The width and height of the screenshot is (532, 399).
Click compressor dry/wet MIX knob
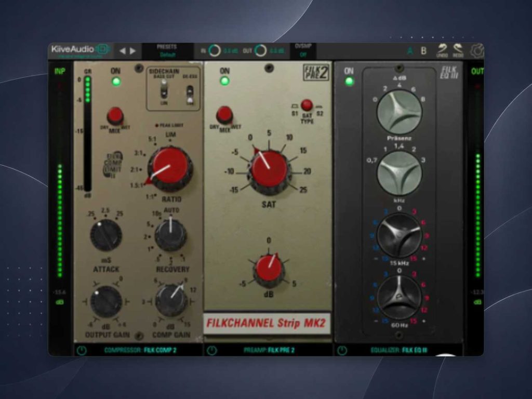pos(115,116)
